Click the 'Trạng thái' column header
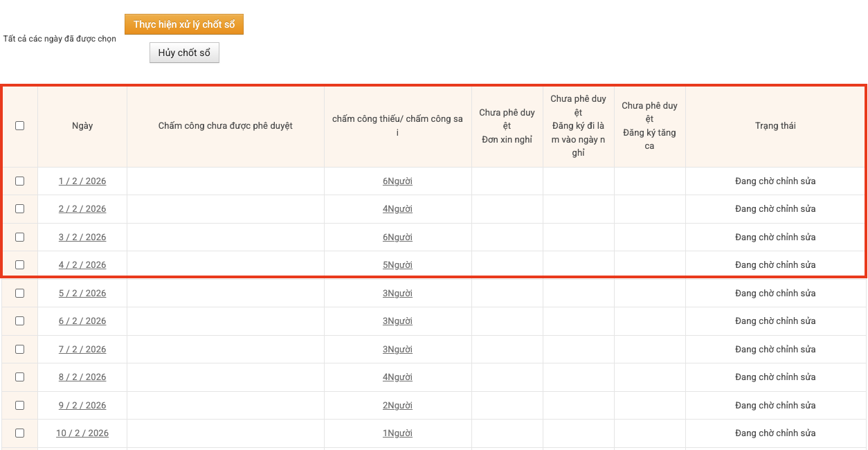 [x=775, y=126]
